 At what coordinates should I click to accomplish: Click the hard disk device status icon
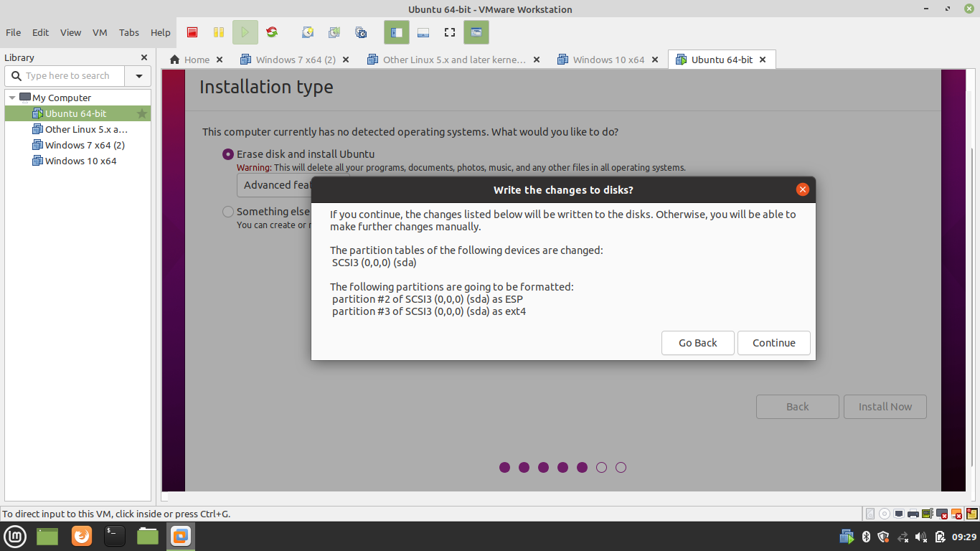click(870, 514)
